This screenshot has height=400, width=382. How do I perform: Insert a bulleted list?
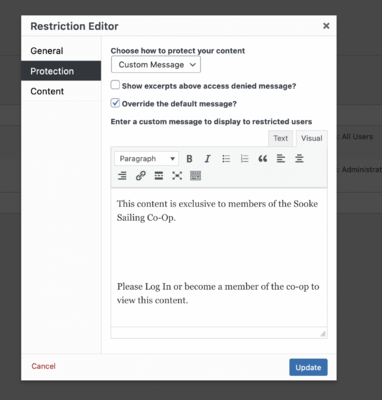pyautogui.click(x=226, y=159)
